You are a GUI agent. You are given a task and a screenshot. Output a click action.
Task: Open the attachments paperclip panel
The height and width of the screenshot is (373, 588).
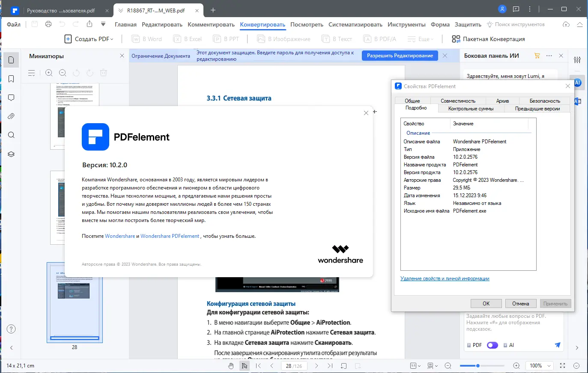[x=11, y=116]
